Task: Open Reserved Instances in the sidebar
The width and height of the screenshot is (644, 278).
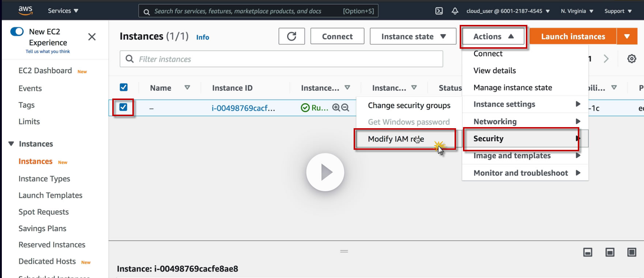Action: (52, 245)
